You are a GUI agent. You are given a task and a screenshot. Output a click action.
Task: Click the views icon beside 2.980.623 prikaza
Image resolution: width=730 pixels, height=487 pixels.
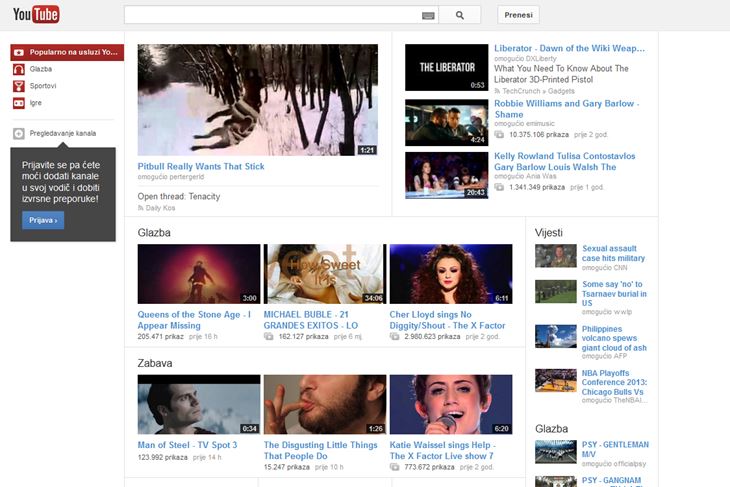394,336
